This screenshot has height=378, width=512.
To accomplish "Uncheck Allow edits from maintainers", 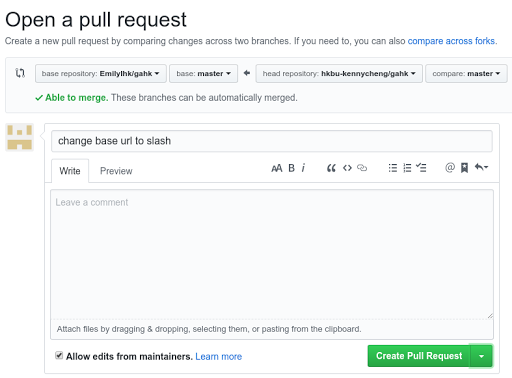I will click(x=59, y=355).
